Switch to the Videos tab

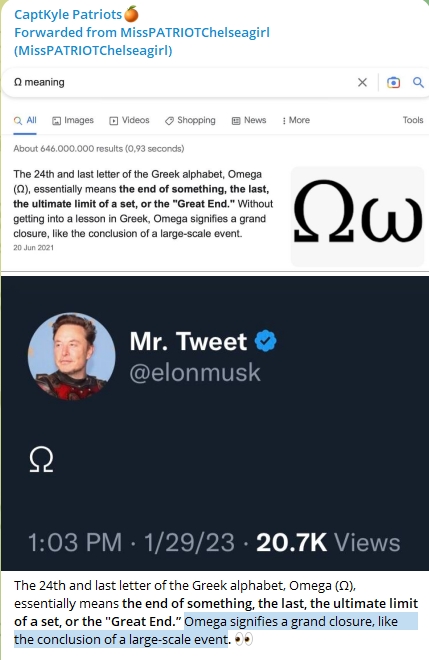click(x=129, y=120)
